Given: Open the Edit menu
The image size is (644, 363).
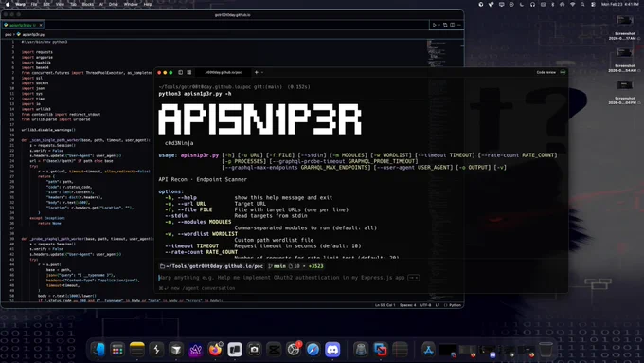Looking at the screenshot, I should click(x=46, y=4).
